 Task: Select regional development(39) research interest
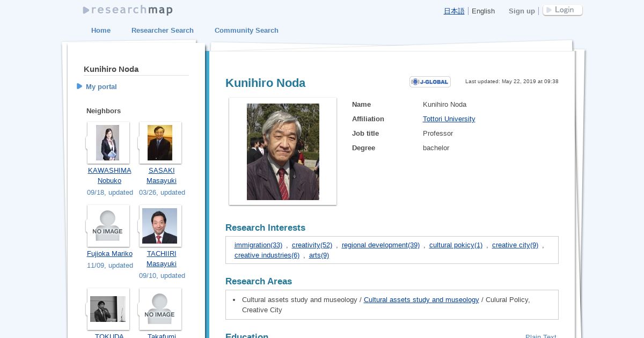pos(380,245)
